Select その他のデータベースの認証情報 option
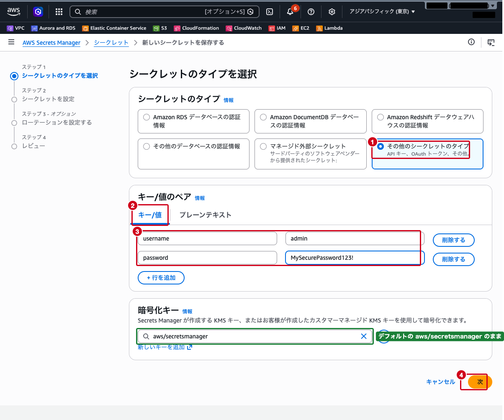 (193, 154)
